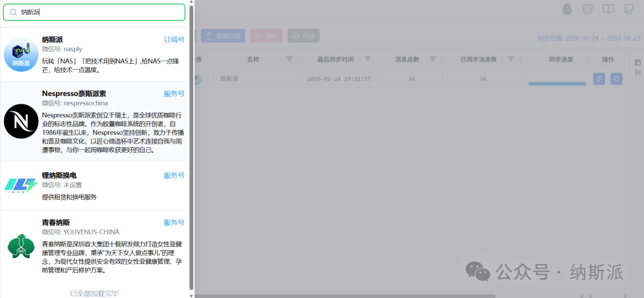The height and width of the screenshot is (298, 644).
Task: Select the Nespresso black N logo
Action: (x=21, y=121)
